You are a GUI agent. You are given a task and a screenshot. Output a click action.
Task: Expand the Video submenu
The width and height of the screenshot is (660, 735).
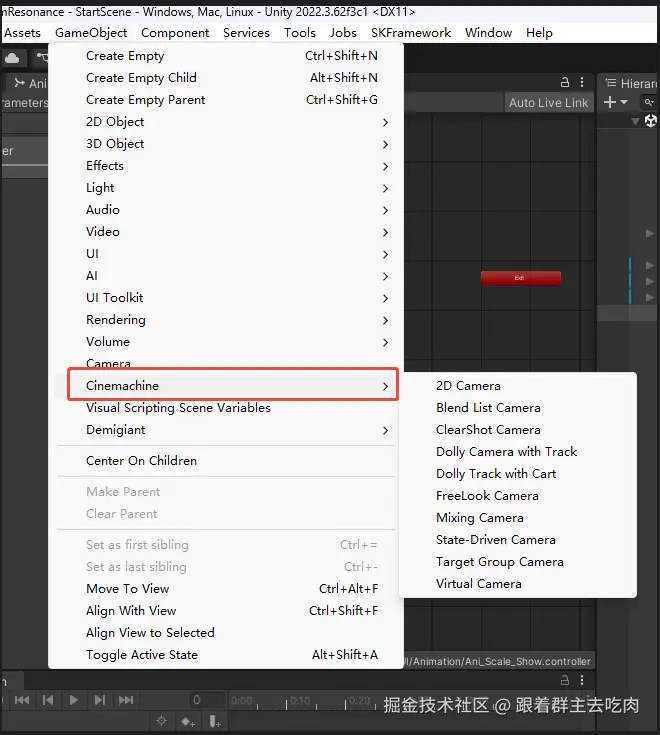pyautogui.click(x=226, y=232)
